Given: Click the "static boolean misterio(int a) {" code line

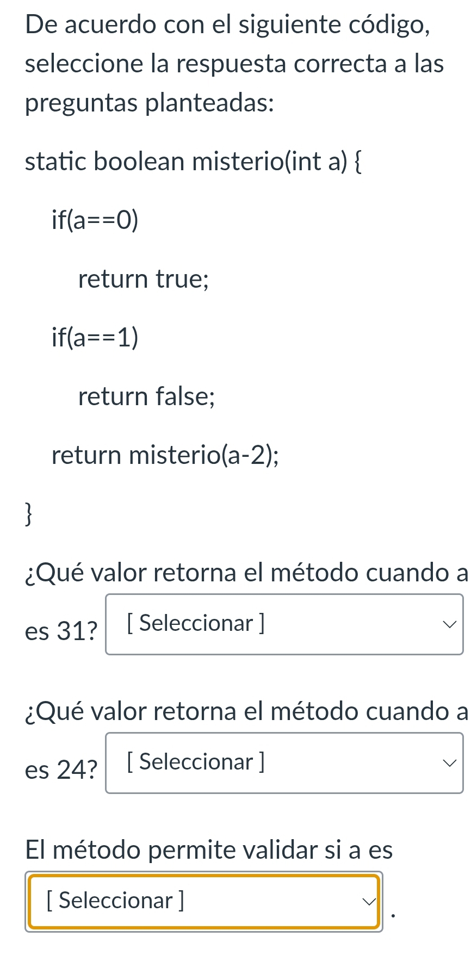Looking at the screenshot, I should point(193,161).
